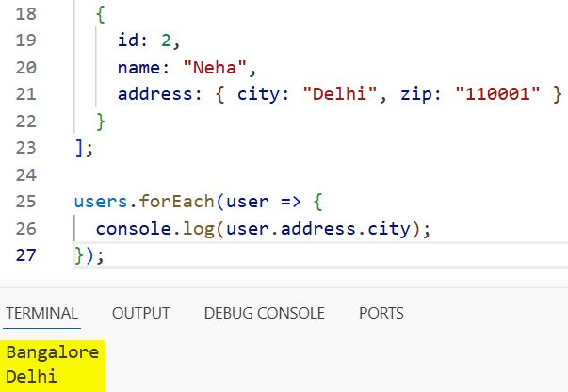
Task: Click empty line number 24
Action: point(26,175)
